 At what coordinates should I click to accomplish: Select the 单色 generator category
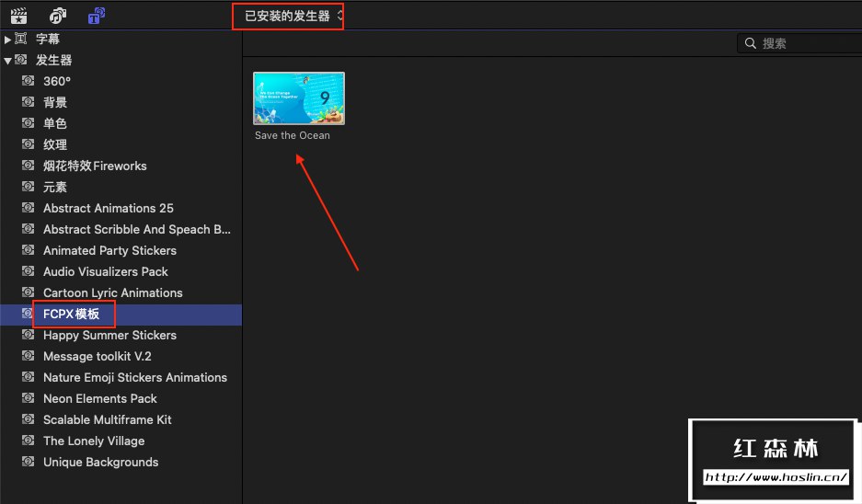pyautogui.click(x=121, y=123)
